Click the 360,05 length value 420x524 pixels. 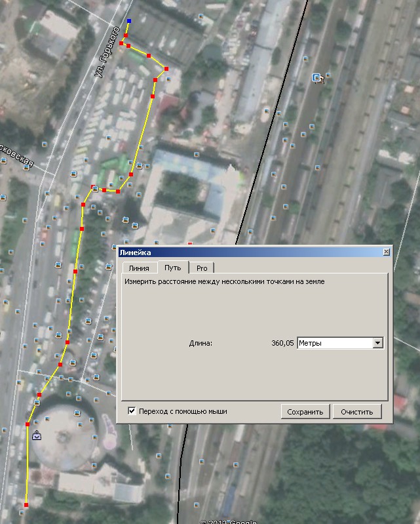[282, 342]
